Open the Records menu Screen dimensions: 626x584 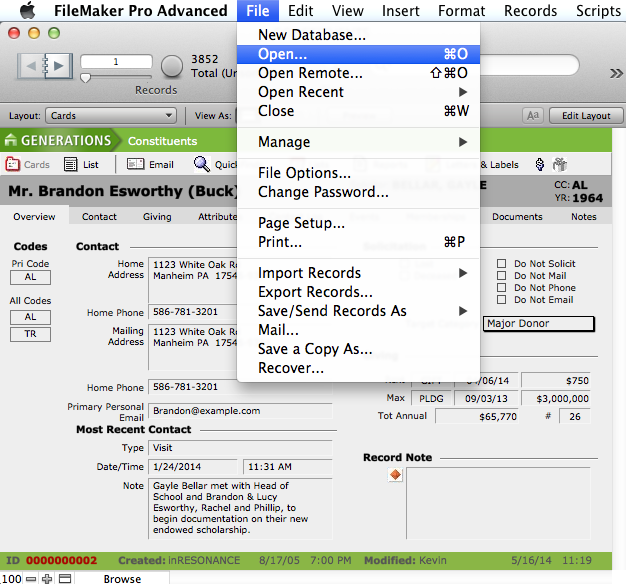[x=530, y=10]
